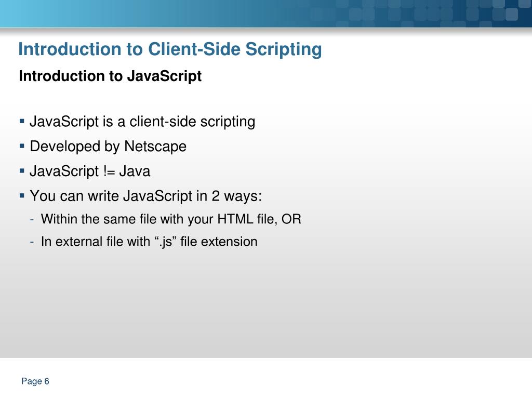Click the bullet 'JavaScript is a client-side scripting'
The height and width of the screenshot is (399, 532).
[142, 122]
